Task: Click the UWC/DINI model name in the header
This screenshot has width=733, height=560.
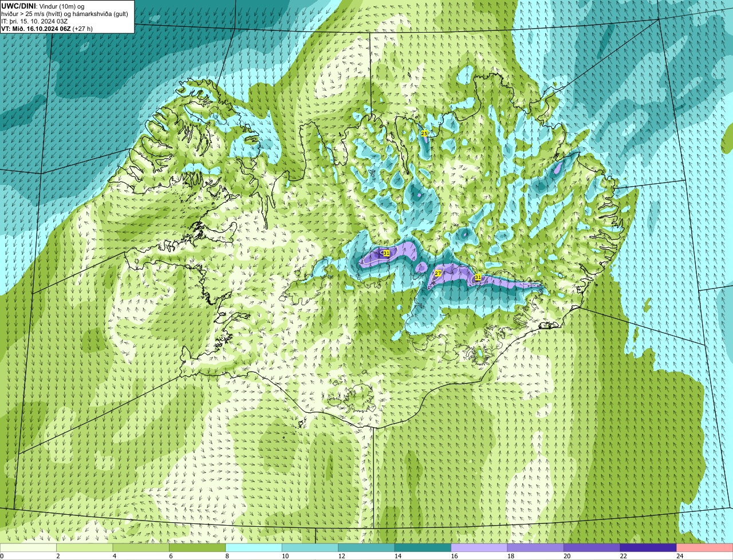Action: tap(19, 6)
